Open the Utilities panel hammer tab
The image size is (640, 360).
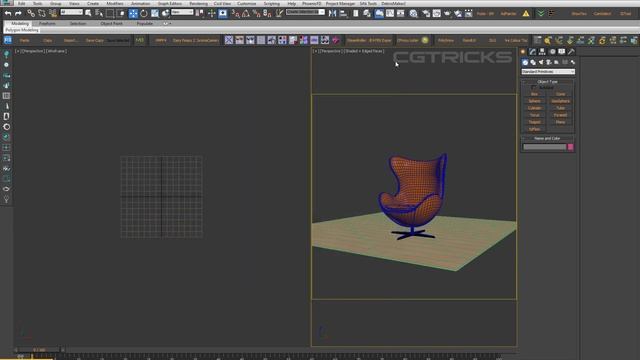point(571,52)
